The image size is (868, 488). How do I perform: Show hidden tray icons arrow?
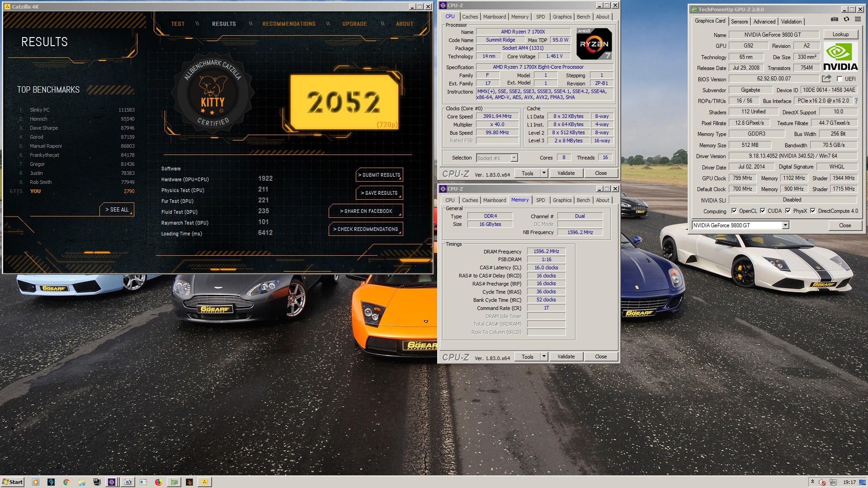coord(812,482)
